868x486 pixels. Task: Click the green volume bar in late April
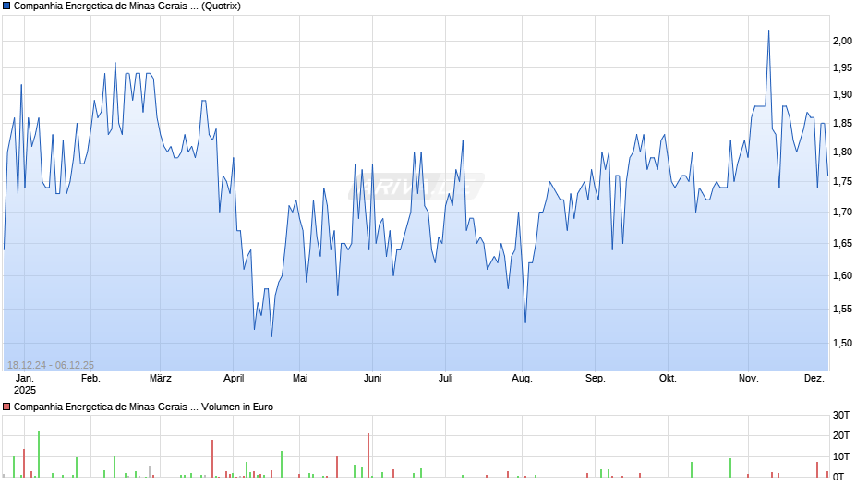pos(282,465)
